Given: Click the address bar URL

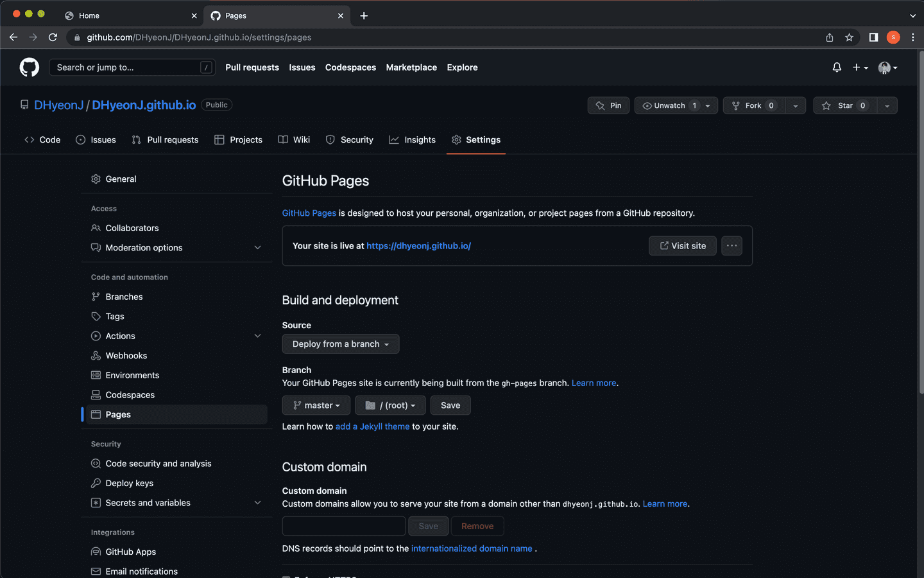Looking at the screenshot, I should click(199, 37).
